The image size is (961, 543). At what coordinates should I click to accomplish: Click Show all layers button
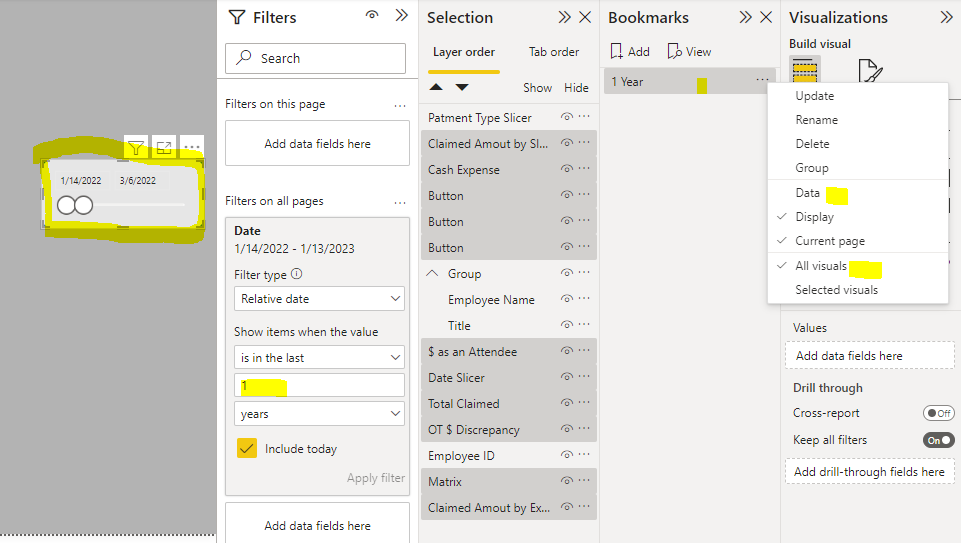coord(537,88)
